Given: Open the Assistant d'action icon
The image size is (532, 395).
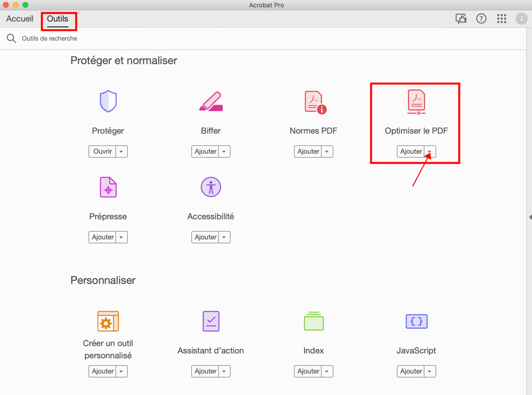Looking at the screenshot, I should (x=211, y=321).
